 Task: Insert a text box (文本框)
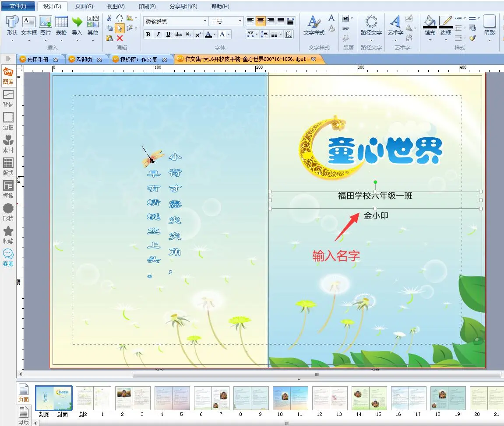(x=28, y=26)
